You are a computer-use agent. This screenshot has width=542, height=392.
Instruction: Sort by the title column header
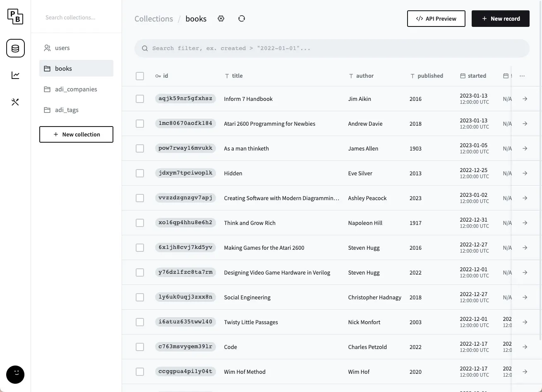pyautogui.click(x=237, y=76)
